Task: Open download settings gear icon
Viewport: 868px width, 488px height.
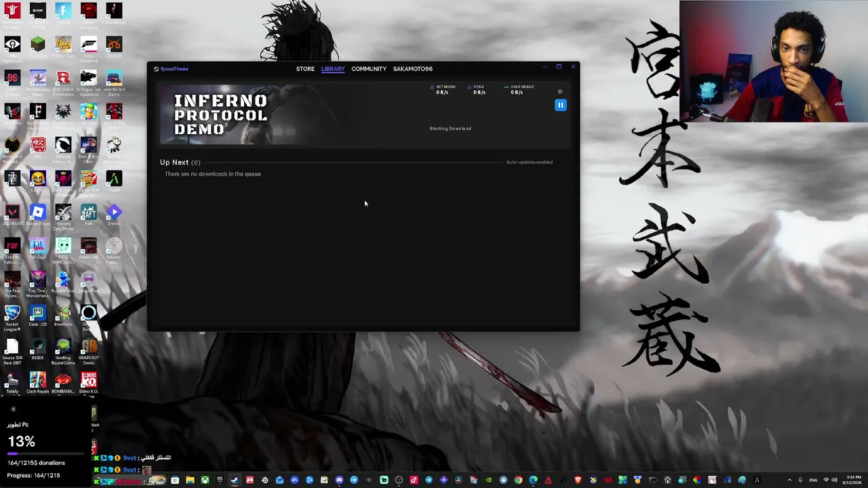Action: [560, 91]
